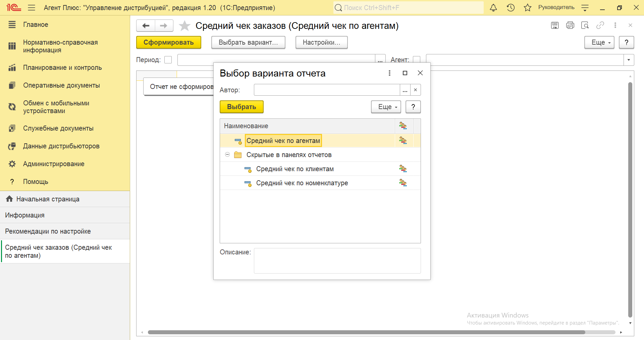Viewport: 644px width, 340px height.
Task: Print the report with printer icon
Action: [x=570, y=25]
